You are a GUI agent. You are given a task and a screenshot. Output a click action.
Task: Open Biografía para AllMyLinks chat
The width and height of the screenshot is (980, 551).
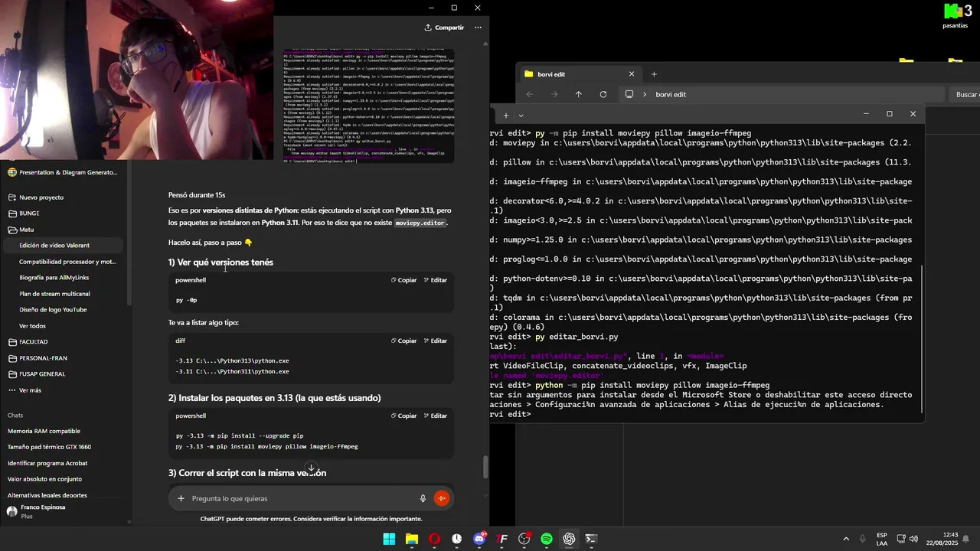pyautogui.click(x=63, y=278)
